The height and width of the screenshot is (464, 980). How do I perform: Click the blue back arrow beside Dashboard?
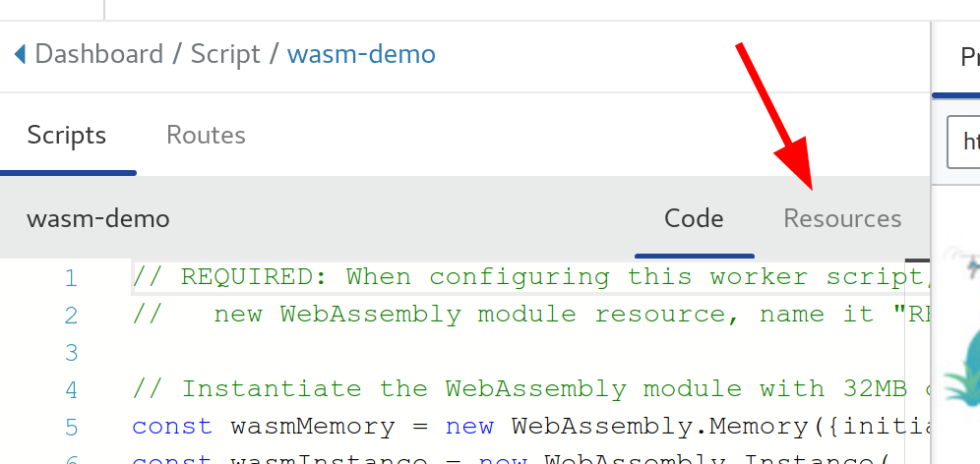click(x=20, y=53)
